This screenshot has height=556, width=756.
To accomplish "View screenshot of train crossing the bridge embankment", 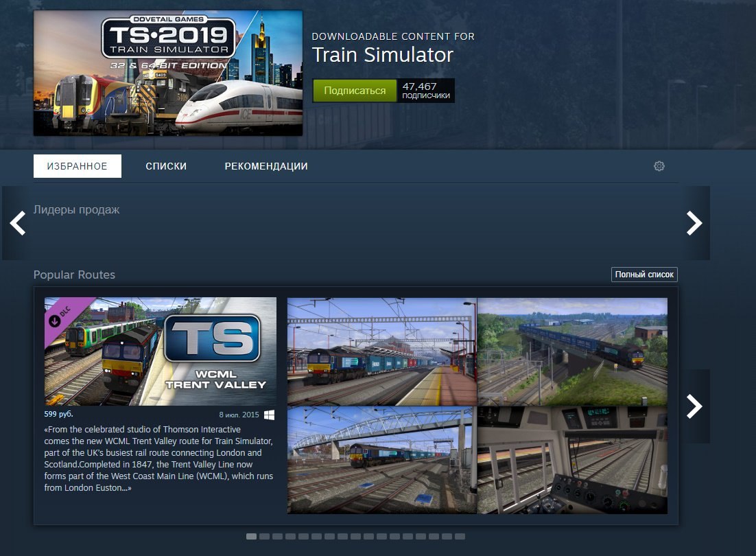I will pos(572,351).
